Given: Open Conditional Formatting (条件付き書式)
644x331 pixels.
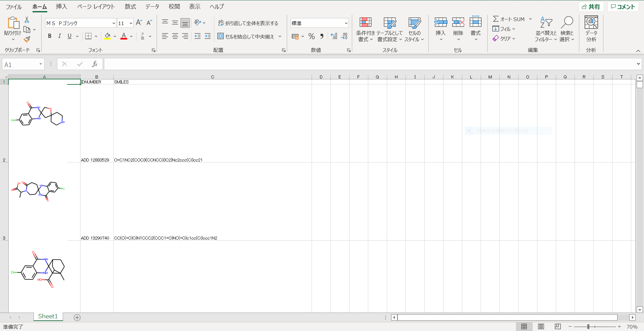Looking at the screenshot, I should (365, 29).
